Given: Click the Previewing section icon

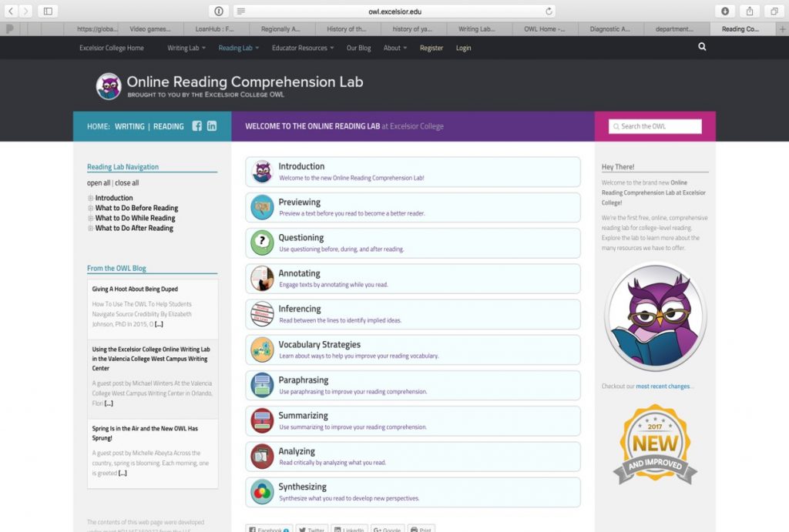Looking at the screenshot, I should click(262, 207).
